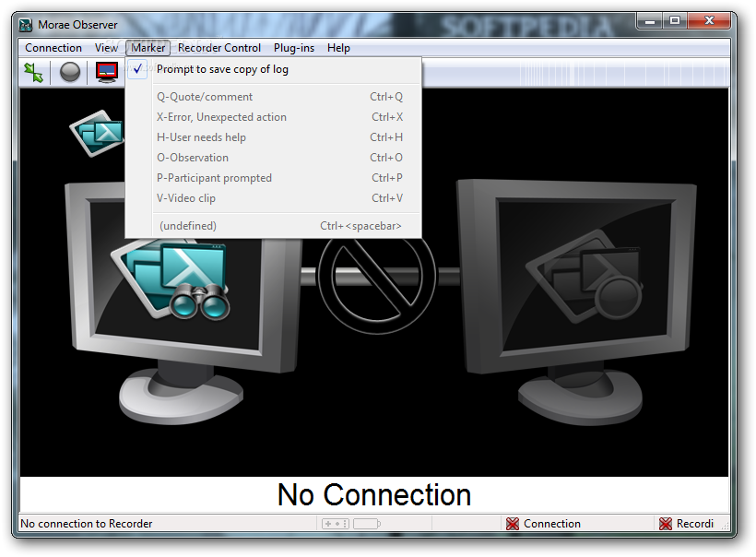This screenshot has width=756, height=557.
Task: Click the Morae Observer title bar icon
Action: [x=26, y=25]
